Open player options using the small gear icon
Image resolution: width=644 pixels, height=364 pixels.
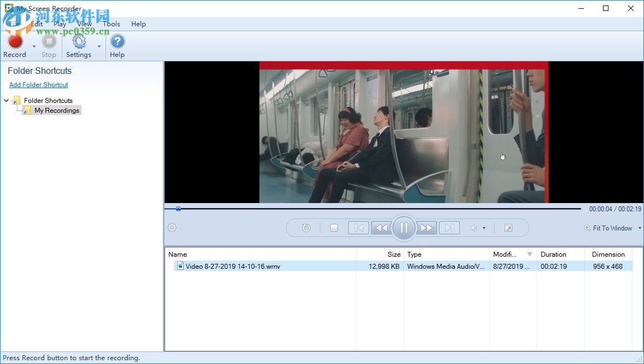[172, 227]
